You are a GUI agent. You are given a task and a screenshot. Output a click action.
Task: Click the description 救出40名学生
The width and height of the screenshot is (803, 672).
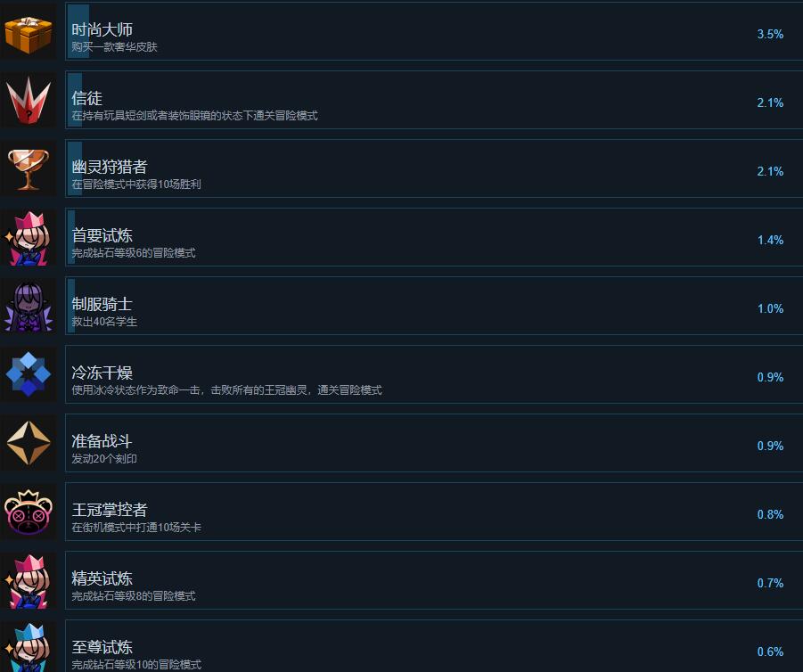104,322
